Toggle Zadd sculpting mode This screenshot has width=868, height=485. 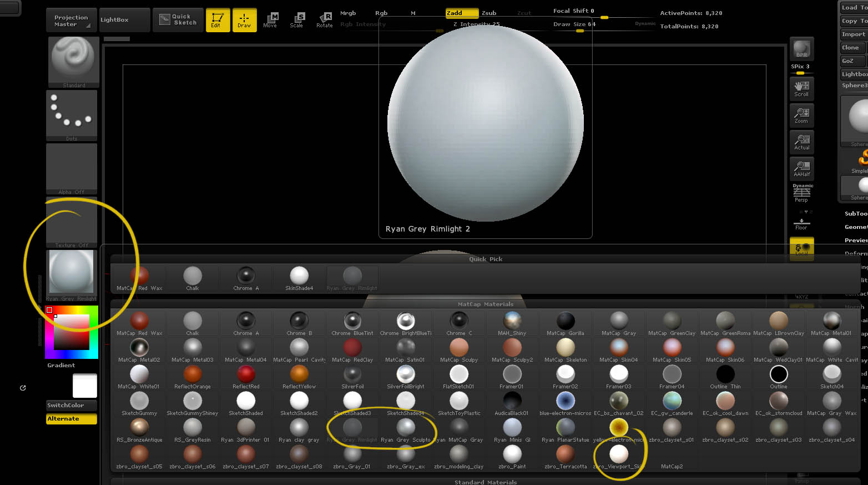point(462,13)
